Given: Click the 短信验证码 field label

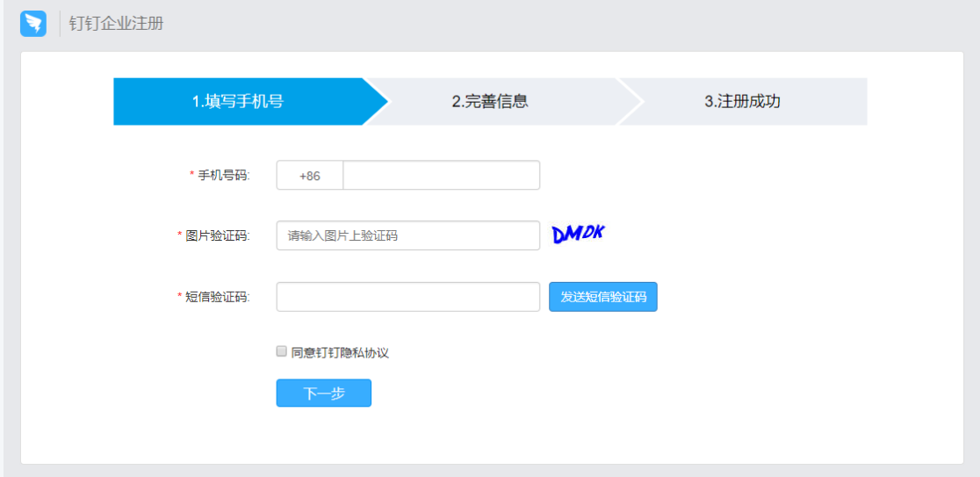Looking at the screenshot, I should (x=218, y=297).
